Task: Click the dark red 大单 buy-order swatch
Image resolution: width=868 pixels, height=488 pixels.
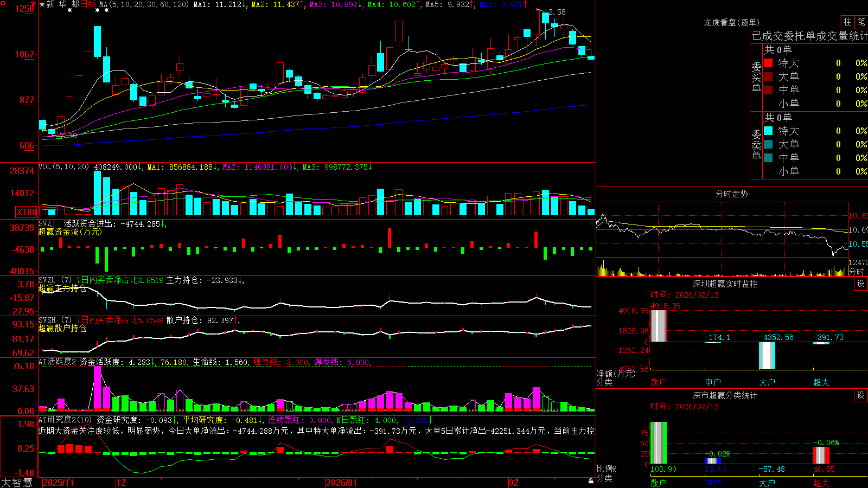Action: point(768,76)
